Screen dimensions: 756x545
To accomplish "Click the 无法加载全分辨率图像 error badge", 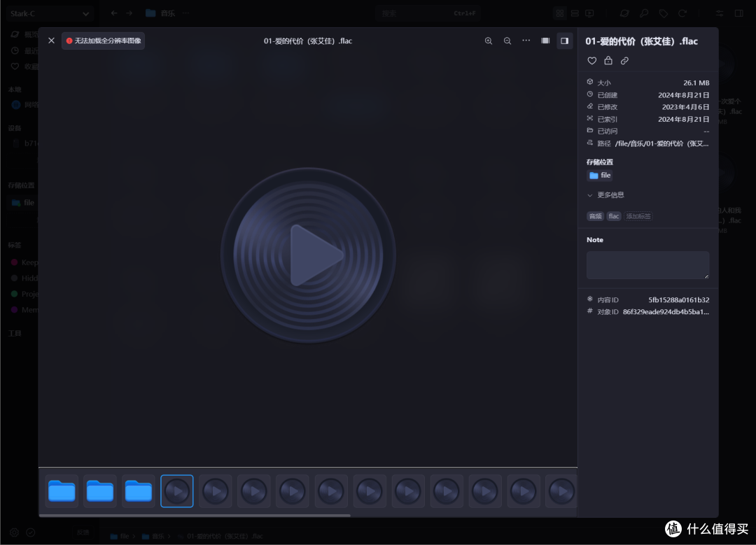I will [x=103, y=41].
